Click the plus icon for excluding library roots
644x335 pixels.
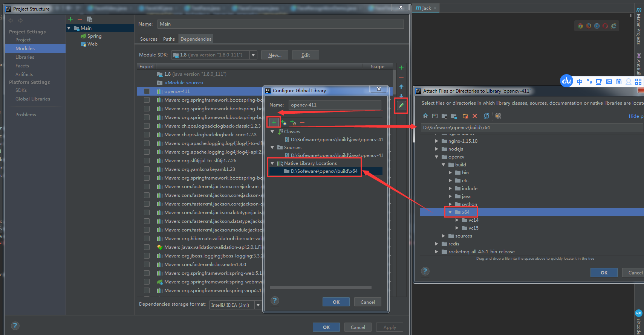coord(293,122)
